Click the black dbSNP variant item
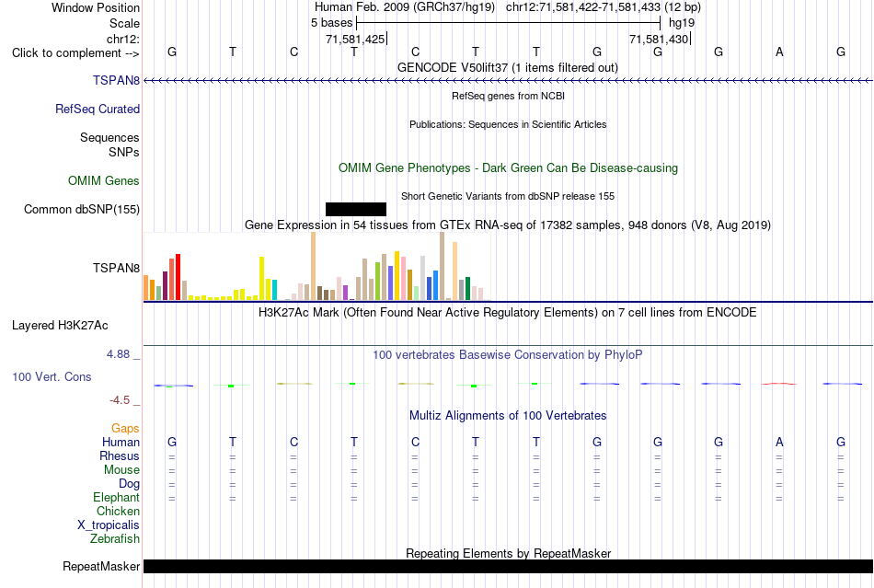 pyautogui.click(x=356, y=209)
